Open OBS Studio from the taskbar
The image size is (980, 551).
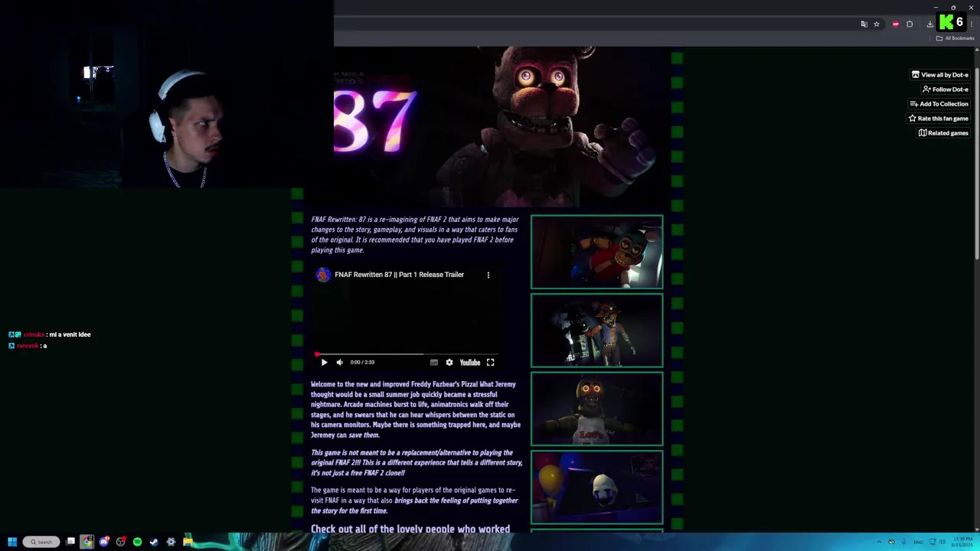(121, 542)
